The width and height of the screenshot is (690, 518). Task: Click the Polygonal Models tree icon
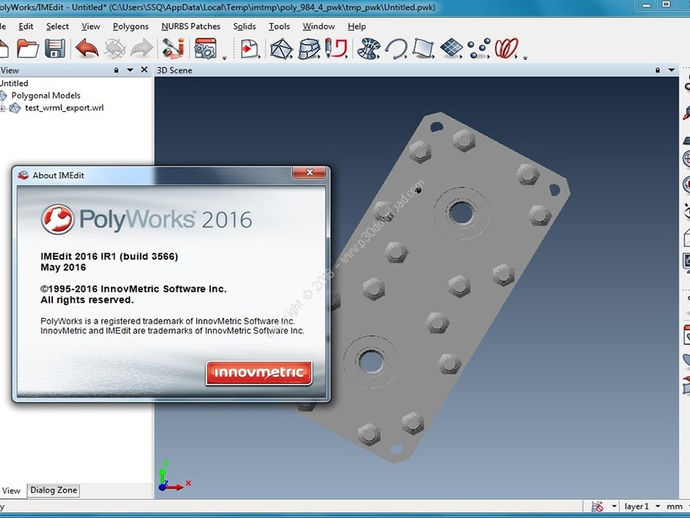(x=3, y=96)
